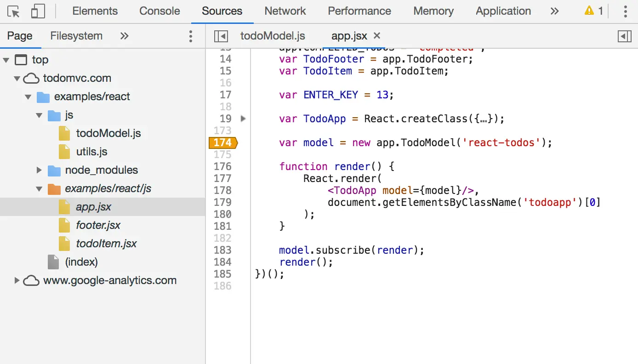
Task: Show more DevTools panels chevron
Action: [555, 11]
